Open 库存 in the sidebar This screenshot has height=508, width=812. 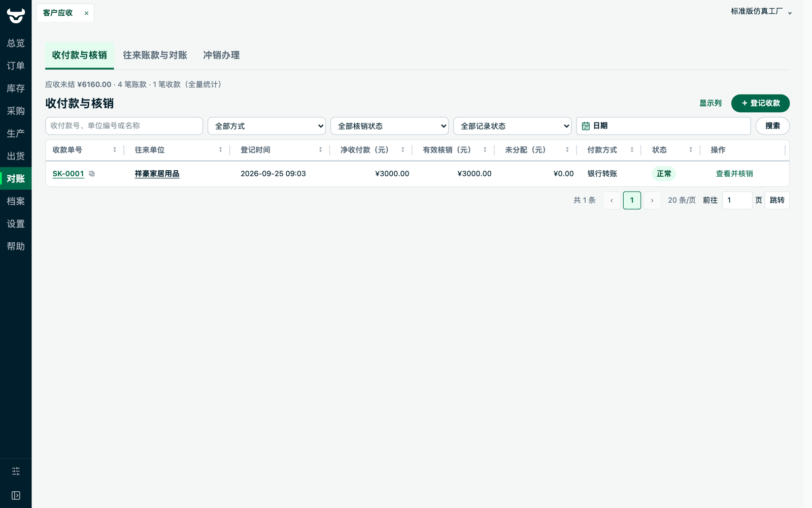coord(16,88)
